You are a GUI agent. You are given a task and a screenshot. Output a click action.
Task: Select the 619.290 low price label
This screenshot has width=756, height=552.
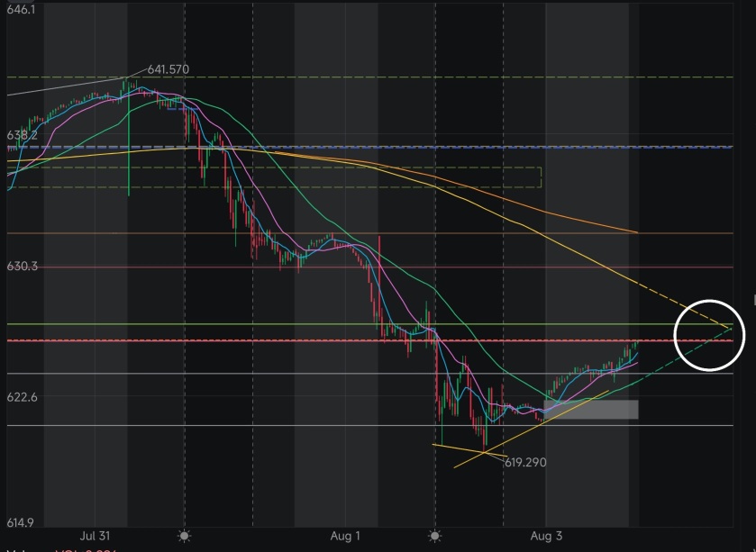pos(525,463)
